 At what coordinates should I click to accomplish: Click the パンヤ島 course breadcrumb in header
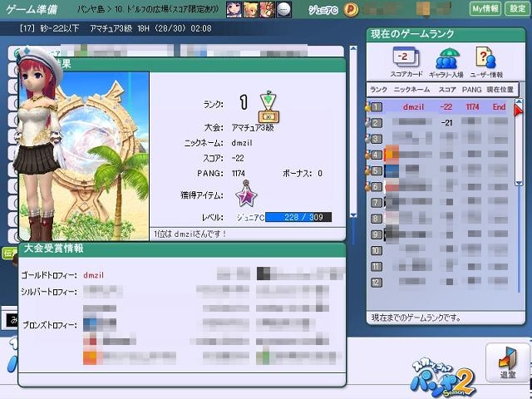pos(91,9)
